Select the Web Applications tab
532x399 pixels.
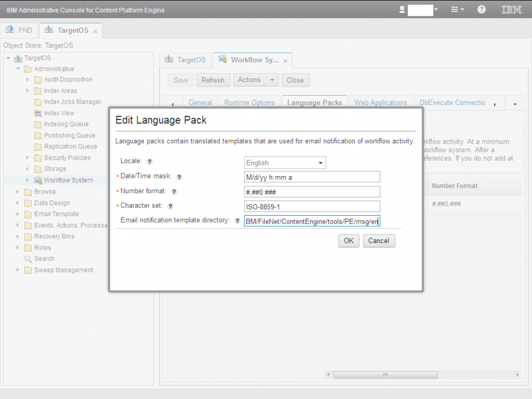tap(380, 102)
